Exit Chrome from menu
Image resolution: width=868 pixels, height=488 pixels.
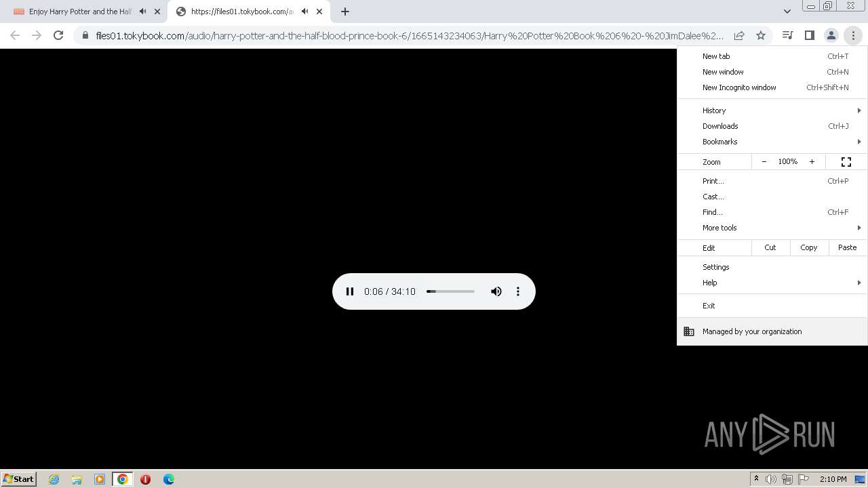coord(772,306)
